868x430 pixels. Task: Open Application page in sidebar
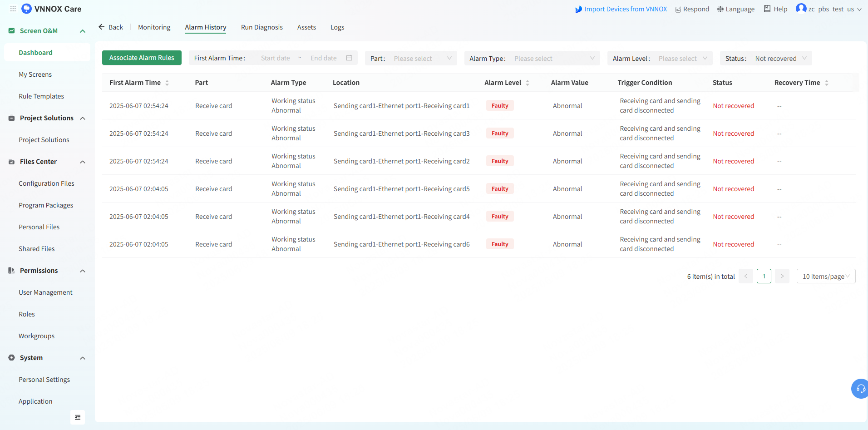pyautogui.click(x=35, y=401)
